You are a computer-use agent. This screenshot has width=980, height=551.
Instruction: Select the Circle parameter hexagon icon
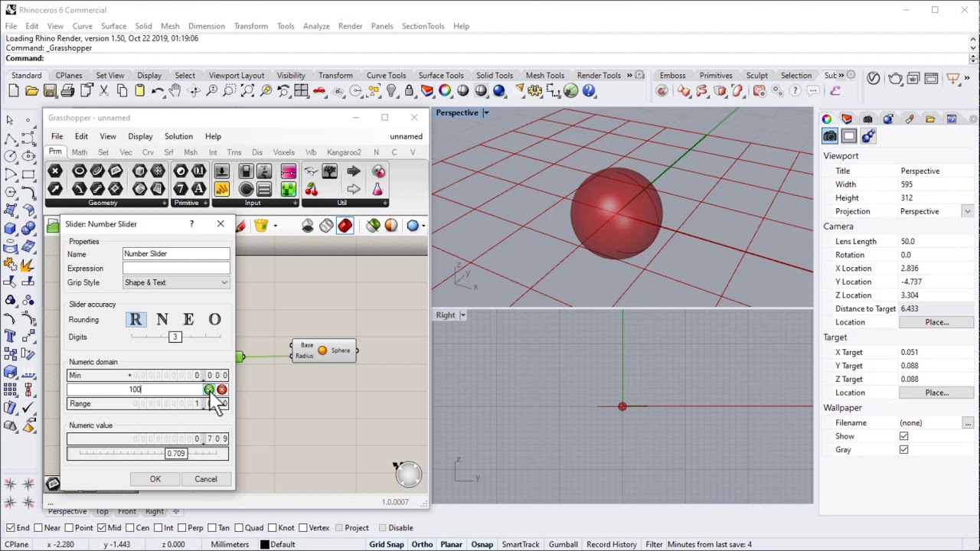click(x=79, y=171)
